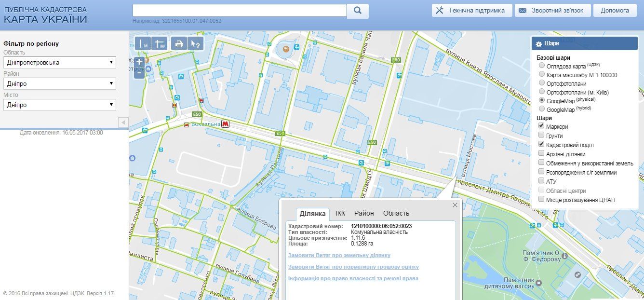Screen dimensions: 644x300
Task: Click the cadastral number search field
Action: pyautogui.click(x=240, y=11)
